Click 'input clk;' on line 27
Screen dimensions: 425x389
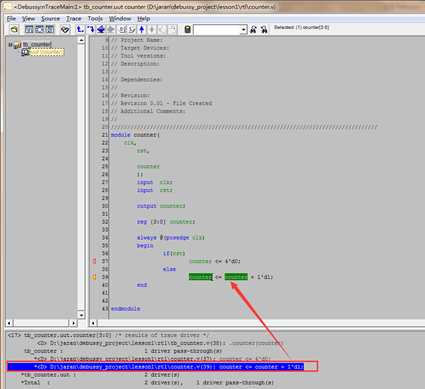click(155, 182)
